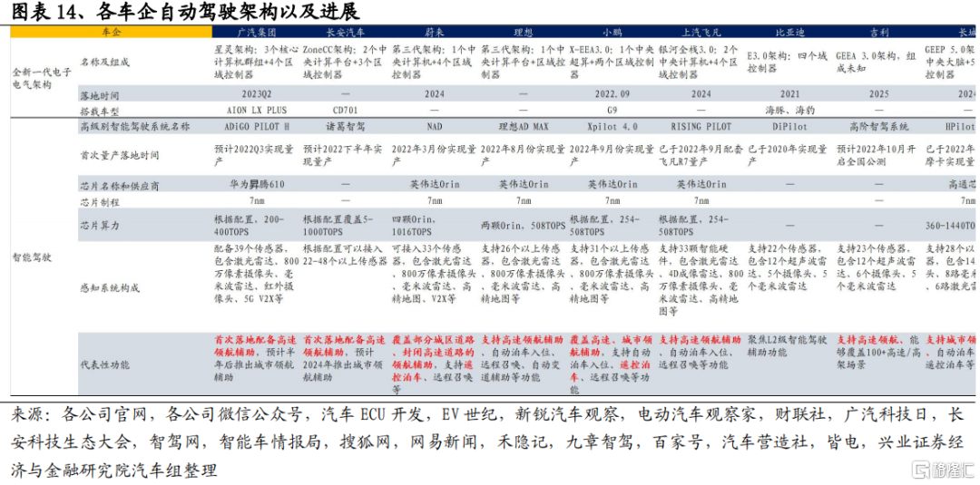
Task: Select the 银河全栈3.0 architecture description cell
Action: 700,62
